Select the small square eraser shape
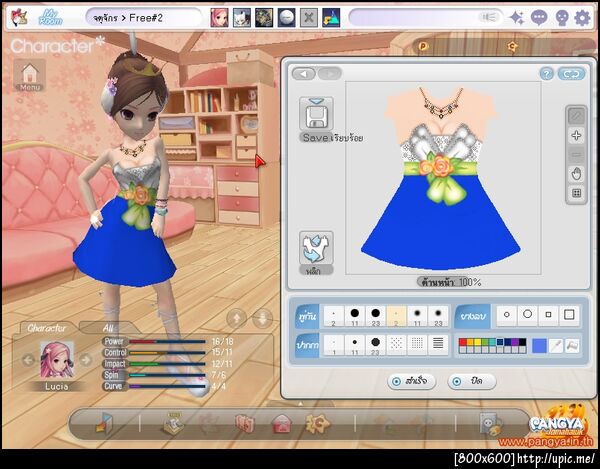 click(x=548, y=315)
